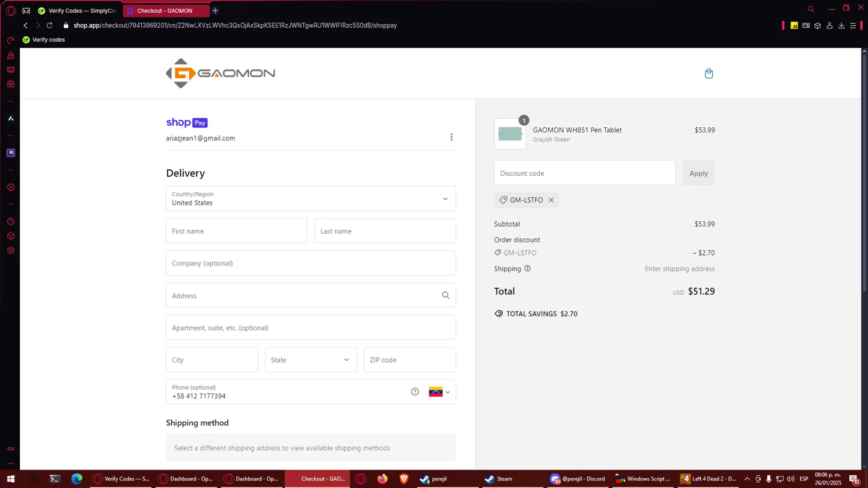Show hidden system tray icons

click(747, 479)
